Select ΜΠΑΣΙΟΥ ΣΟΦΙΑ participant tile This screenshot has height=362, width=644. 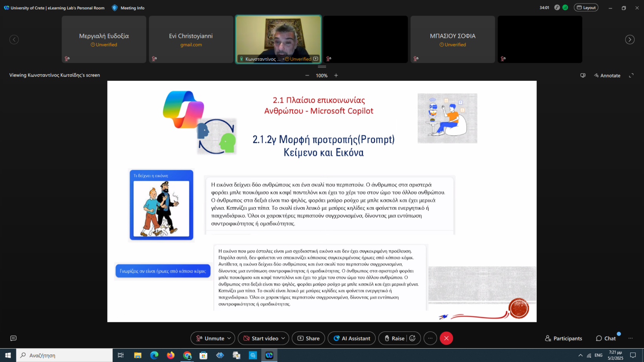(x=453, y=39)
